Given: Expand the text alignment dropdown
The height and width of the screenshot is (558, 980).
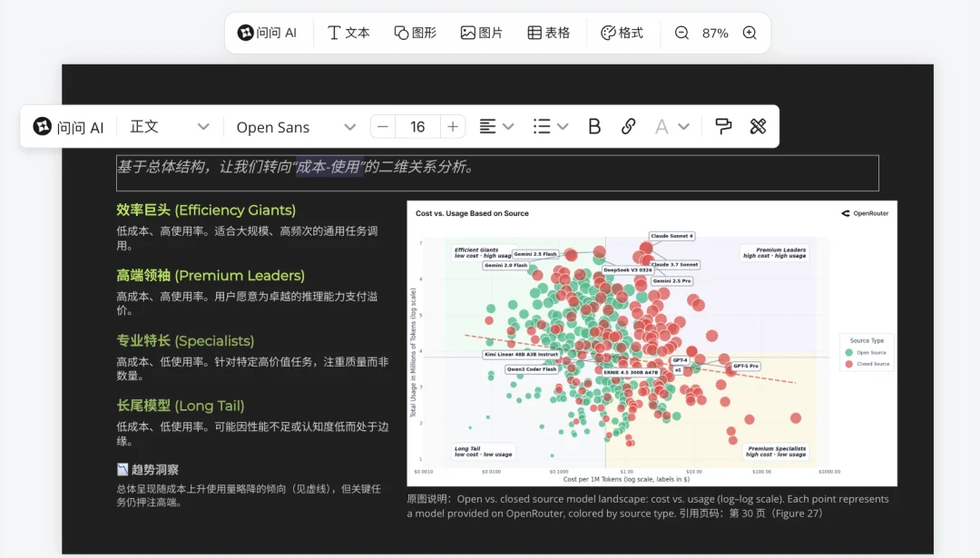Looking at the screenshot, I should click(x=495, y=126).
